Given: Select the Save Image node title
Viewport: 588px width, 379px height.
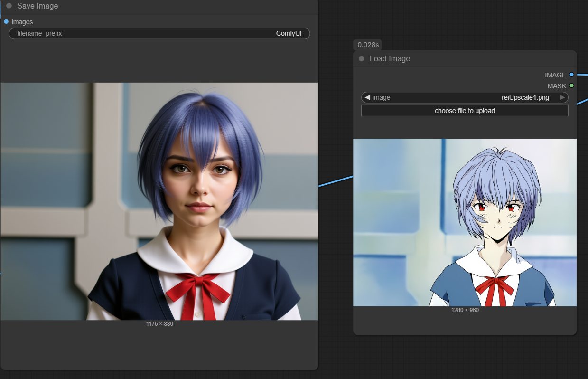Looking at the screenshot, I should 37,6.
